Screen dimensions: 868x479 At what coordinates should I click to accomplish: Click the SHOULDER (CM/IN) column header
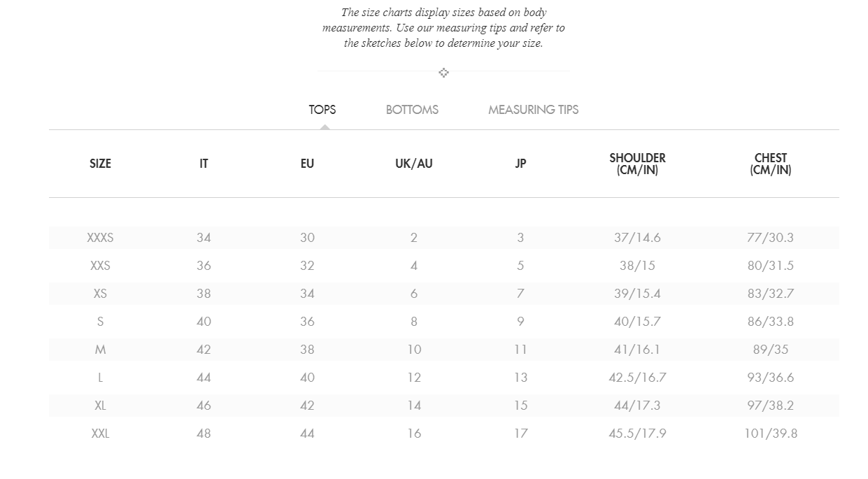pyautogui.click(x=637, y=164)
